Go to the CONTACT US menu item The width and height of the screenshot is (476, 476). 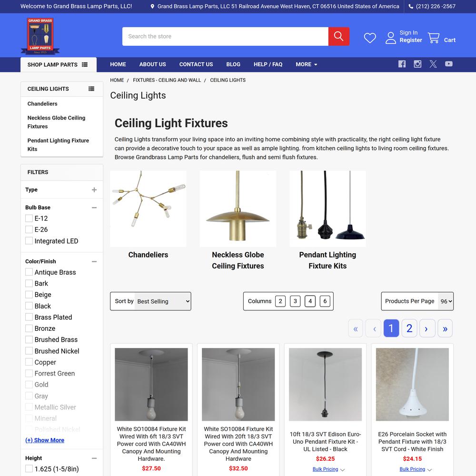pos(196,64)
